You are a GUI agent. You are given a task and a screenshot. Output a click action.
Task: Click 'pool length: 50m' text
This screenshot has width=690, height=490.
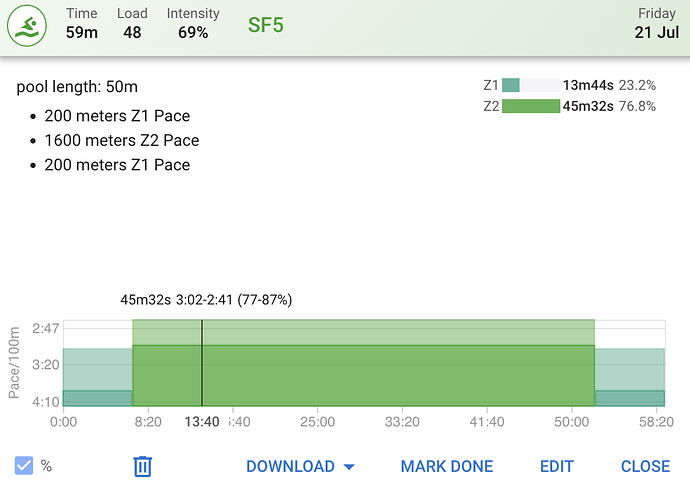(x=77, y=87)
